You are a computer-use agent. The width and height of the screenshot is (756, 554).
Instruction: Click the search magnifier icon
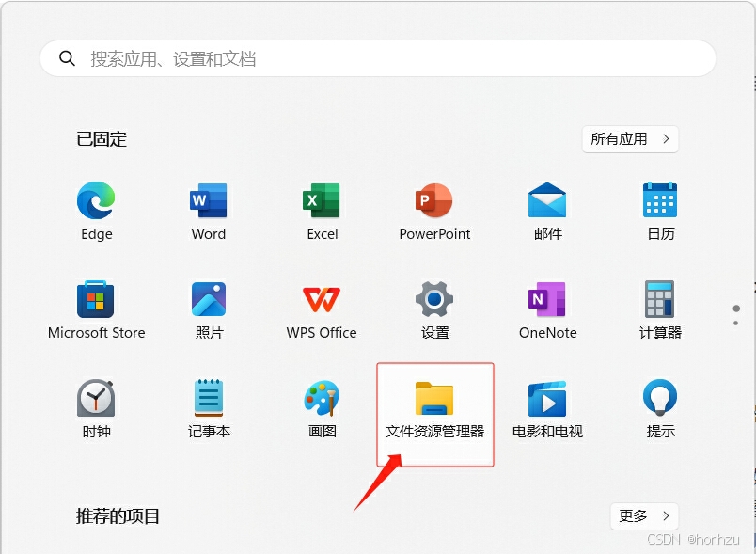coord(67,58)
